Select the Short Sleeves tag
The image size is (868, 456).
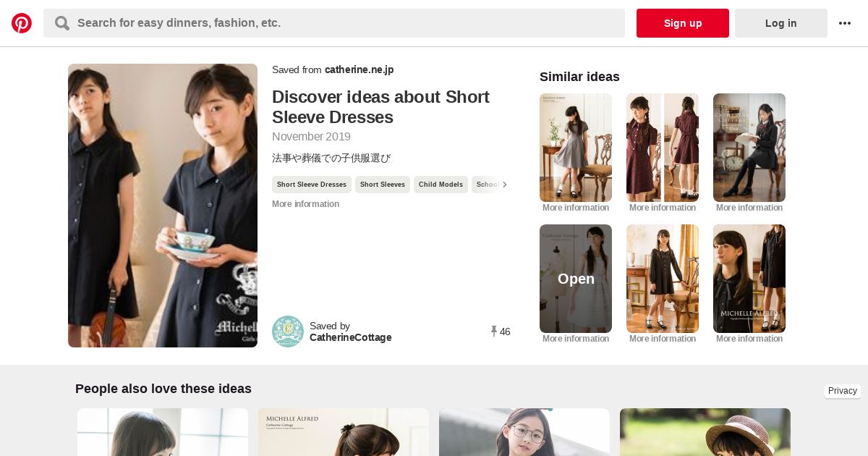[383, 185]
